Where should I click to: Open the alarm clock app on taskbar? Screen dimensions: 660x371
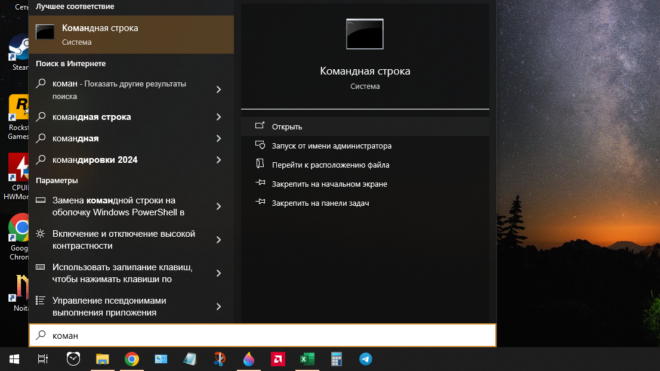[x=73, y=359]
